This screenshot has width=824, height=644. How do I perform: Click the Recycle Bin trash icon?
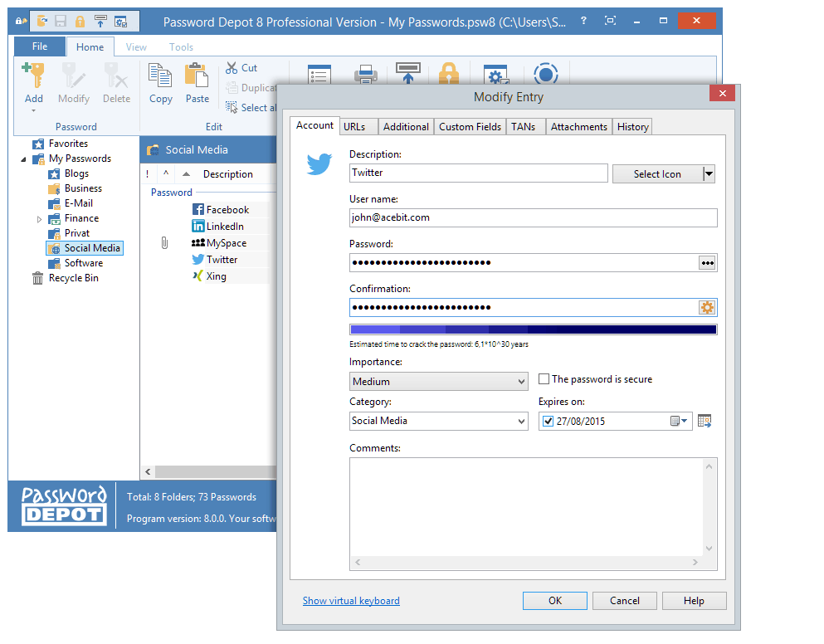coord(37,278)
